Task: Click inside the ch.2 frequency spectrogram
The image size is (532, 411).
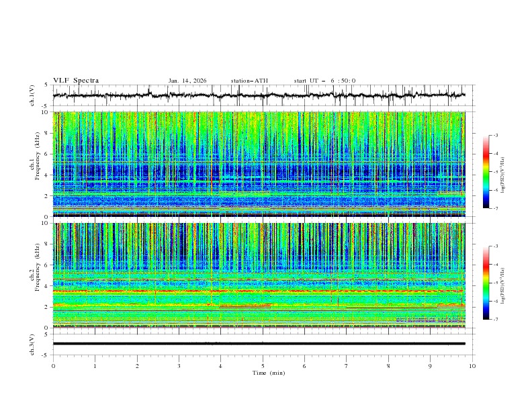Action: point(259,275)
